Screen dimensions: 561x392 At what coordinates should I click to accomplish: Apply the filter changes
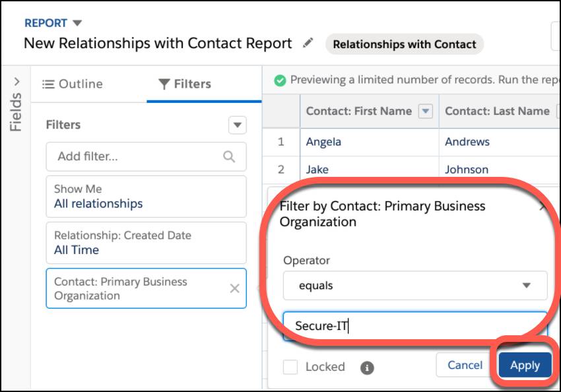tap(525, 365)
